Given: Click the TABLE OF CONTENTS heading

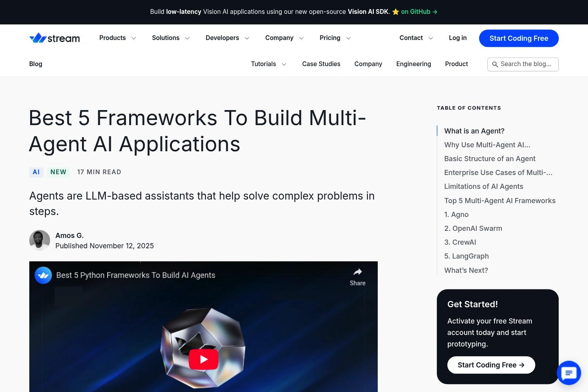Looking at the screenshot, I should coord(469,108).
